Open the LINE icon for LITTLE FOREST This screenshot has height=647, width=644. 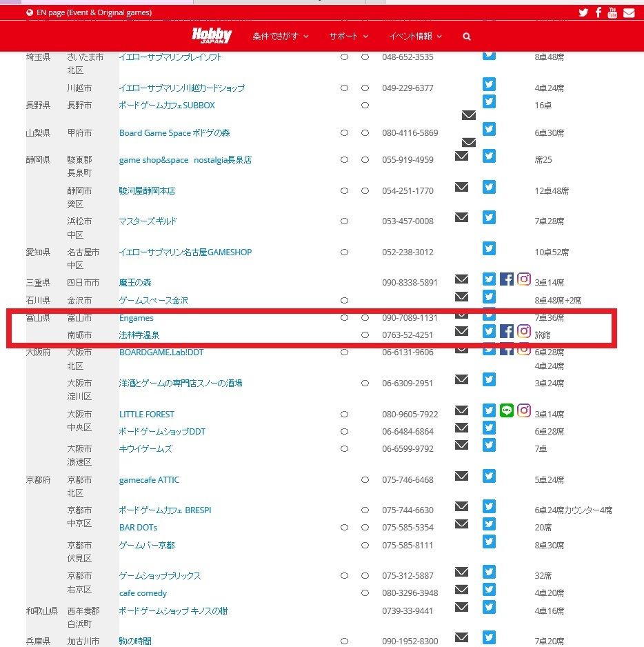point(507,410)
